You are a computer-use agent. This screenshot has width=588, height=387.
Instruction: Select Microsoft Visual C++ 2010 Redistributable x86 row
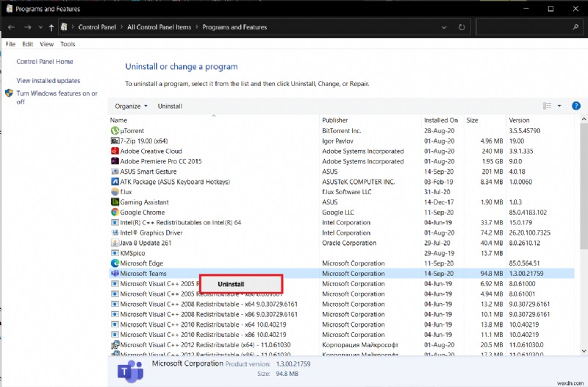point(342,335)
